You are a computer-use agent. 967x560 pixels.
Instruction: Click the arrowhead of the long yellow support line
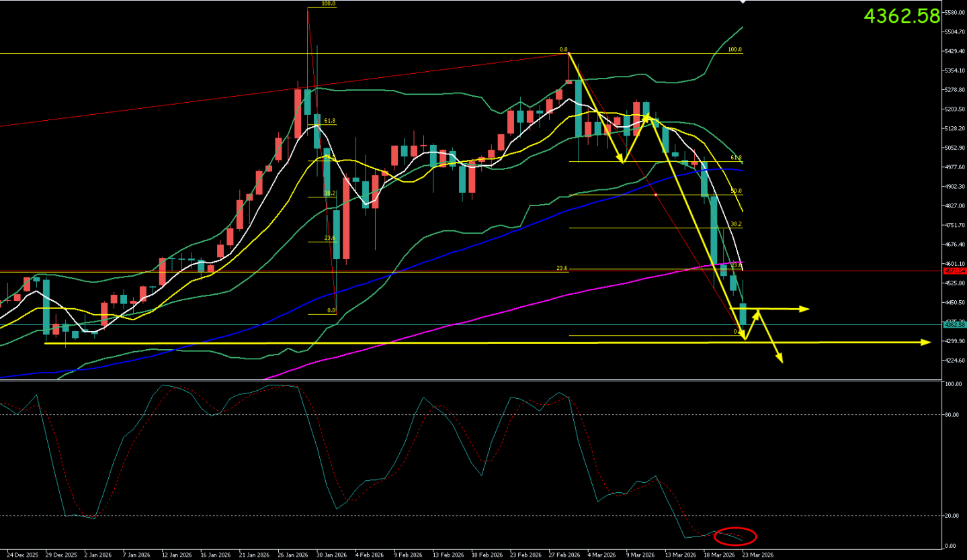point(927,342)
